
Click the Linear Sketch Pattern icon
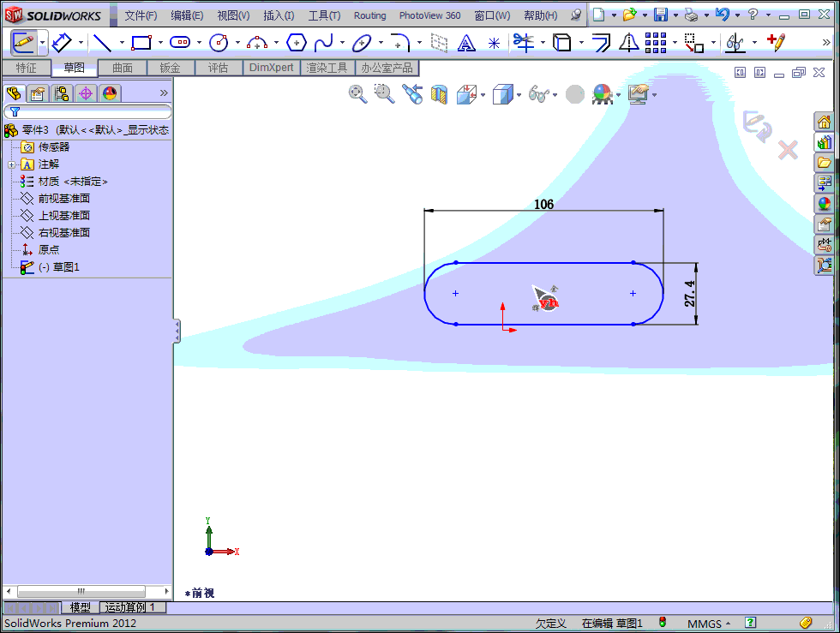point(656,42)
